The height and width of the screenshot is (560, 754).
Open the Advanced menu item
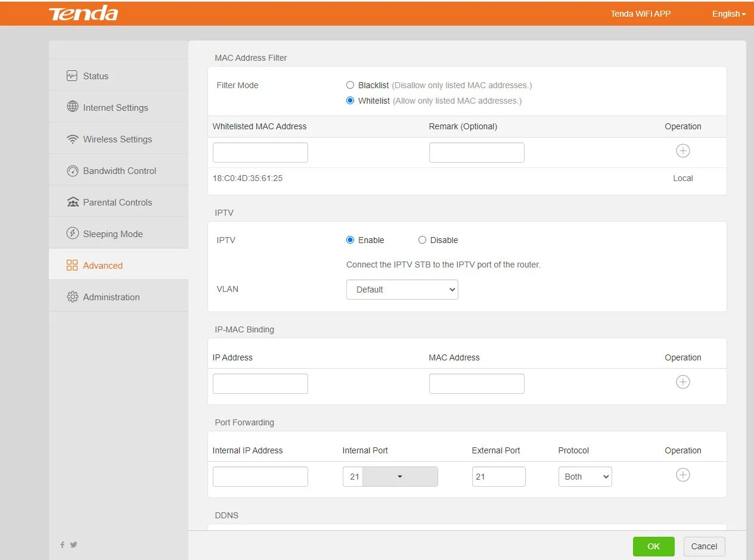point(119,265)
